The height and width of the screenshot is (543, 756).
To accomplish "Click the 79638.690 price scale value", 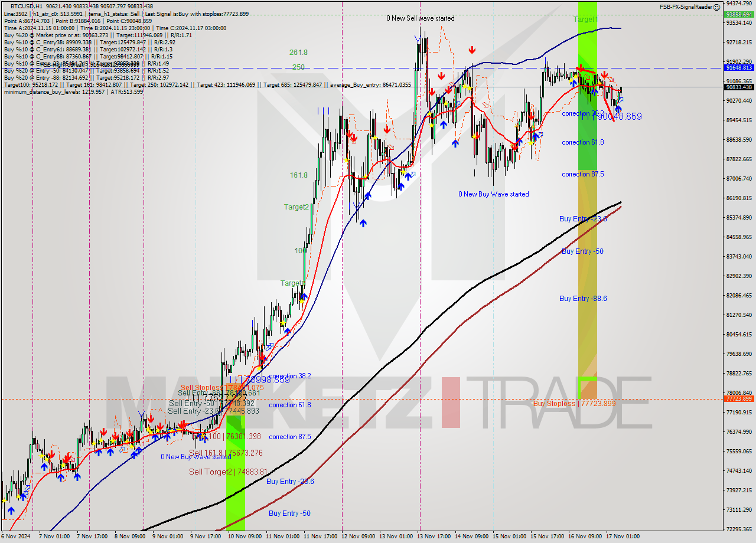I will tap(738, 354).
